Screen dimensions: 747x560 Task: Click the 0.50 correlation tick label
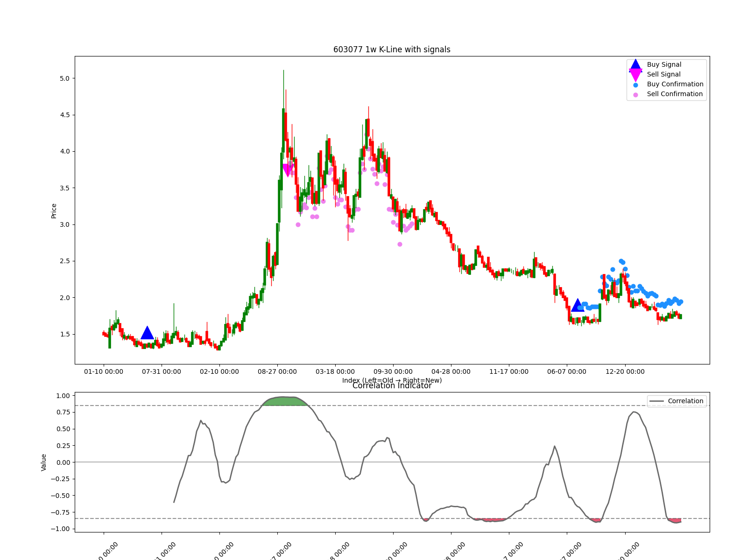pyautogui.click(x=63, y=429)
